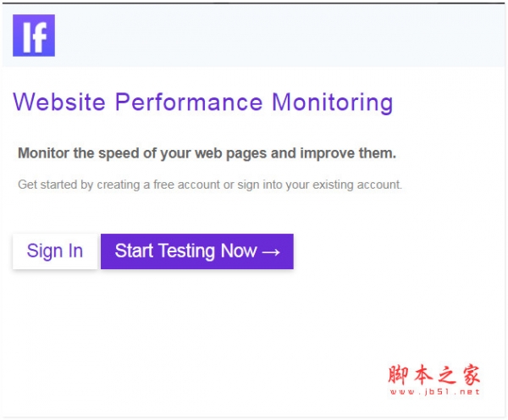508x420 pixels.
Task: Click the Website Performance Monitoring heading
Action: (203, 102)
